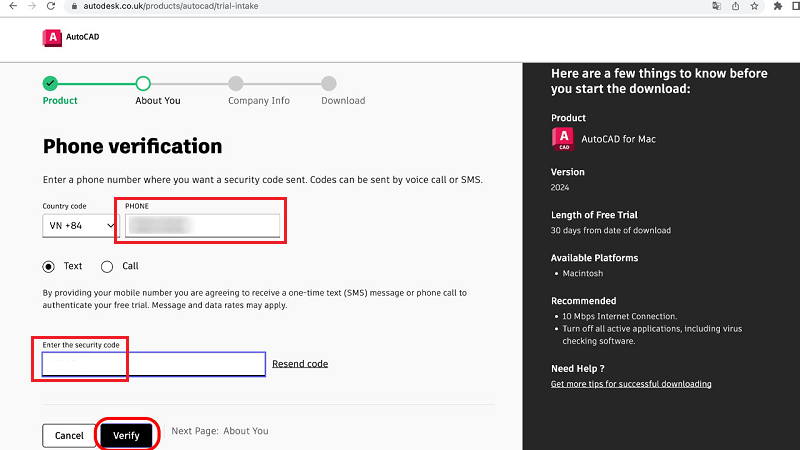Select the Company Info step circle

click(236, 83)
